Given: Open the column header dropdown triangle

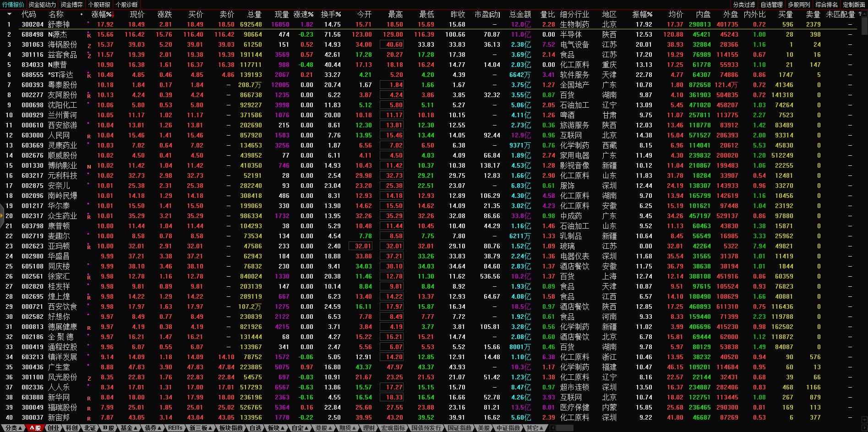Looking at the screenshot, I should [9, 14].
